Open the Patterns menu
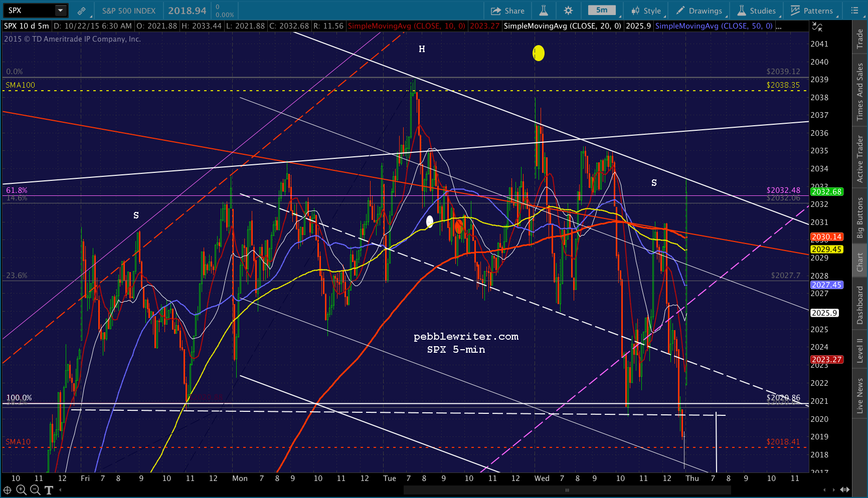The image size is (868, 498). [812, 11]
